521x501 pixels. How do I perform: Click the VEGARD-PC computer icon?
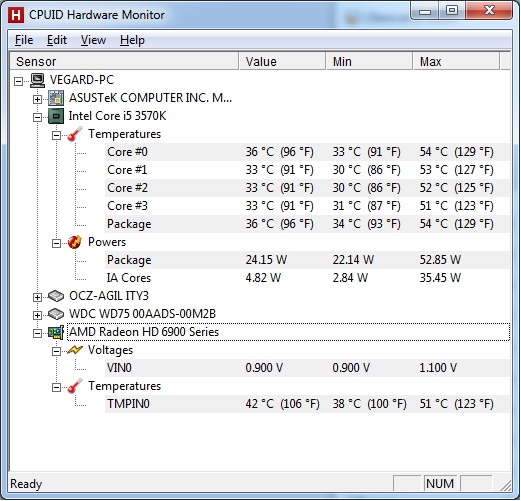coord(37,80)
